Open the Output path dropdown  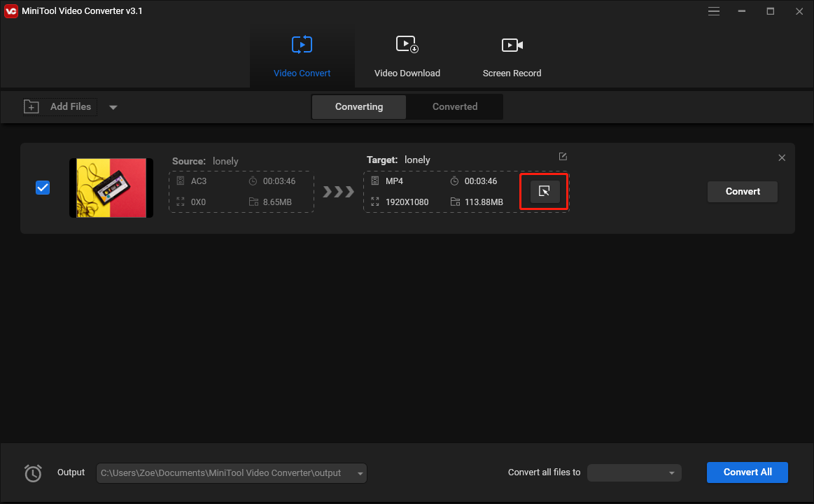pos(360,473)
